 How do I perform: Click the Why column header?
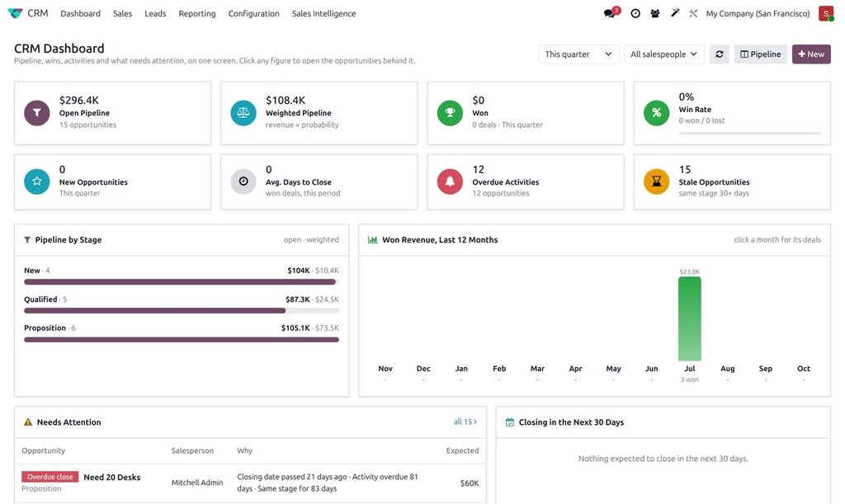click(244, 450)
